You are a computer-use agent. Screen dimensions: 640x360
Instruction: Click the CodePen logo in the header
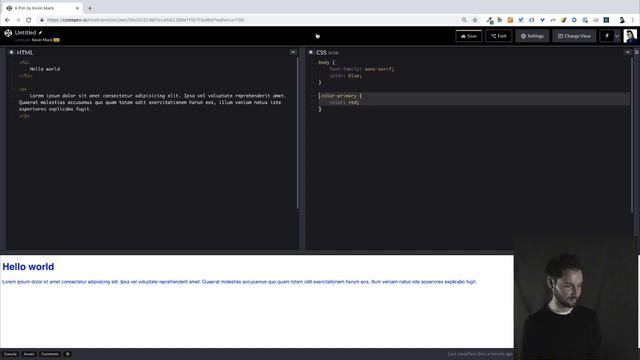coord(8,33)
